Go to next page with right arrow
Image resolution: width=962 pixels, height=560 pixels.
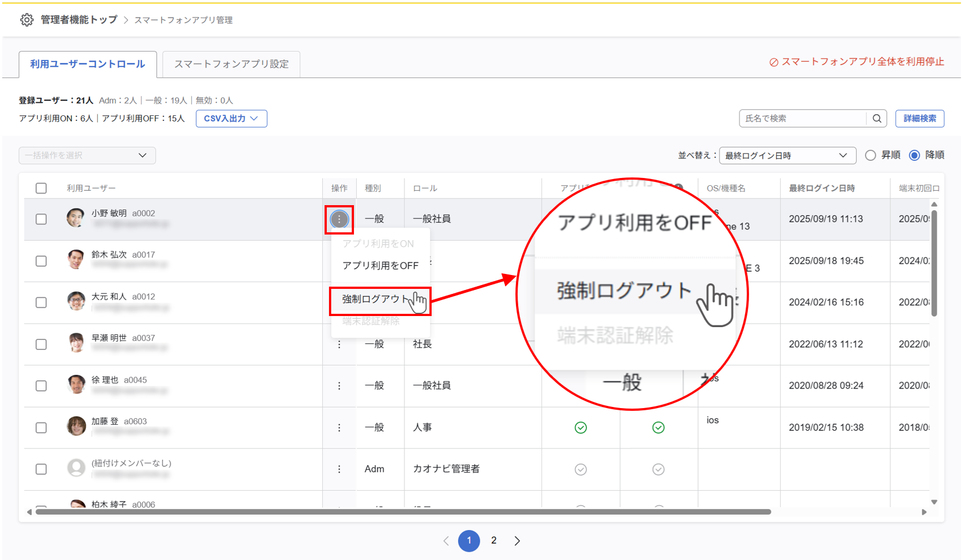click(517, 541)
